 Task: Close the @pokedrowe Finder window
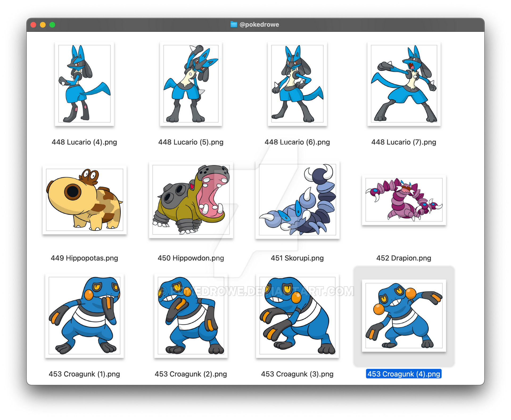click(x=34, y=25)
